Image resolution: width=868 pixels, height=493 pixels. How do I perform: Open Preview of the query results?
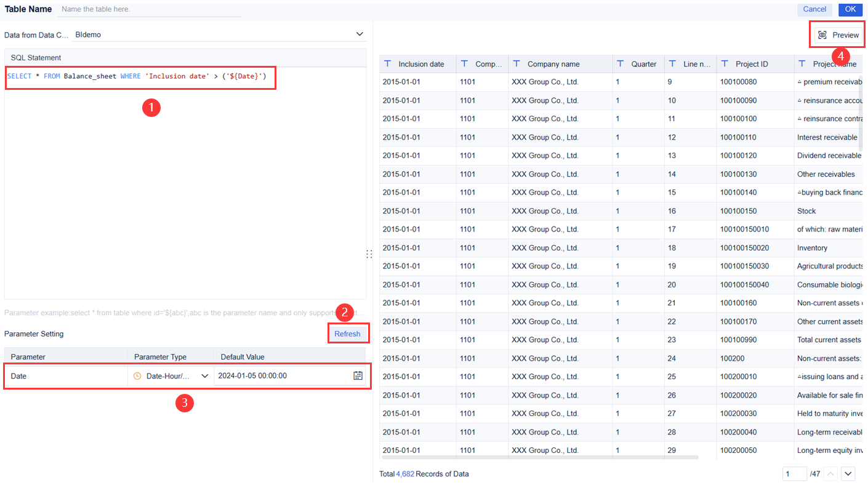point(836,34)
